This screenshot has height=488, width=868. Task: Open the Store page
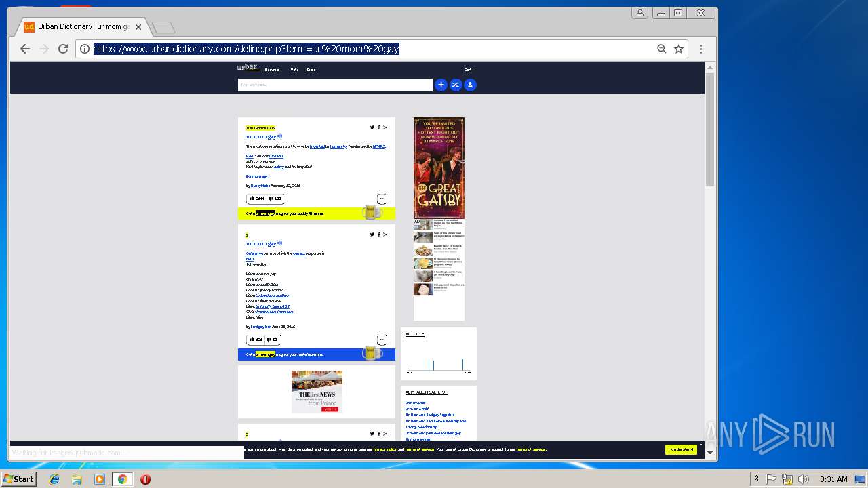click(x=311, y=70)
